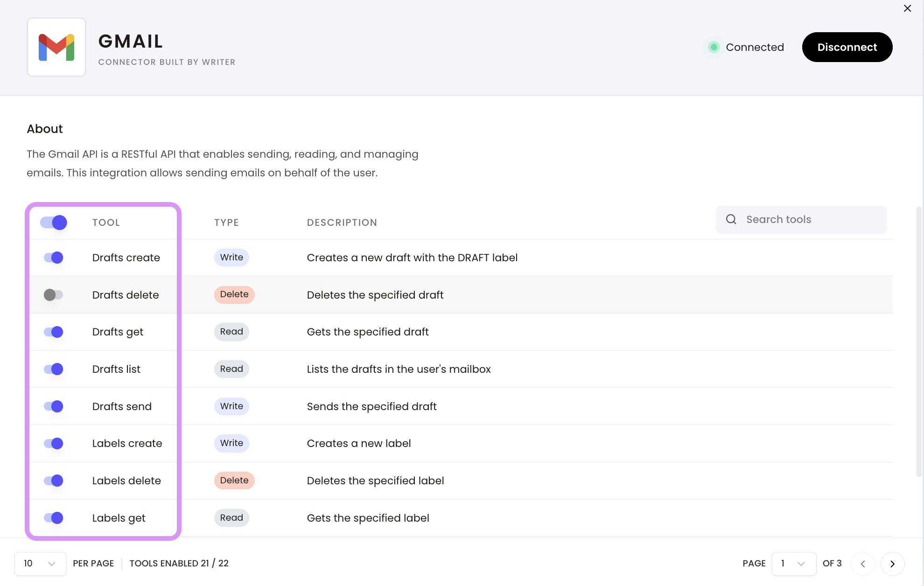
Task: Open the page number dropdown
Action: click(793, 564)
